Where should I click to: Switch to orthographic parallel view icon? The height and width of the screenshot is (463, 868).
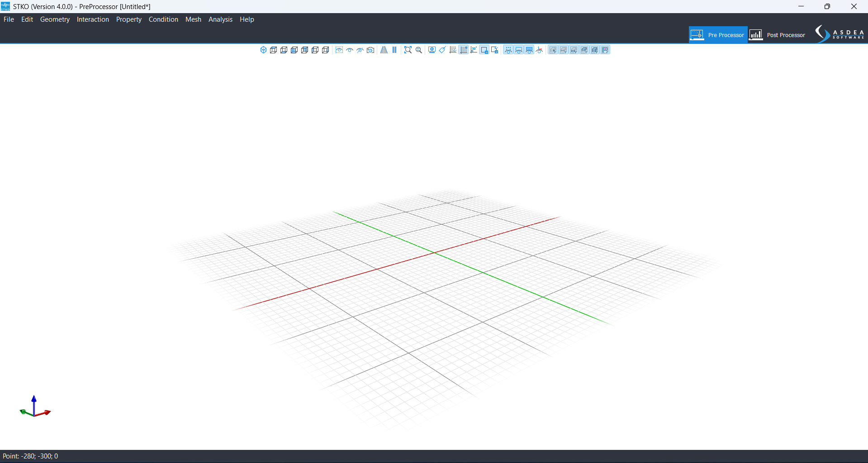pyautogui.click(x=394, y=50)
